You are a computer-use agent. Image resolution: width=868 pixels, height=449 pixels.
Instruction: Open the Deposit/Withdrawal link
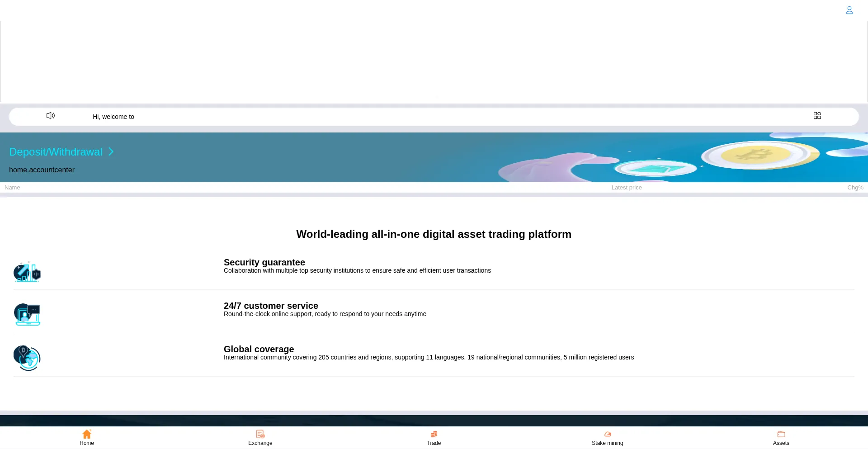[x=56, y=152]
